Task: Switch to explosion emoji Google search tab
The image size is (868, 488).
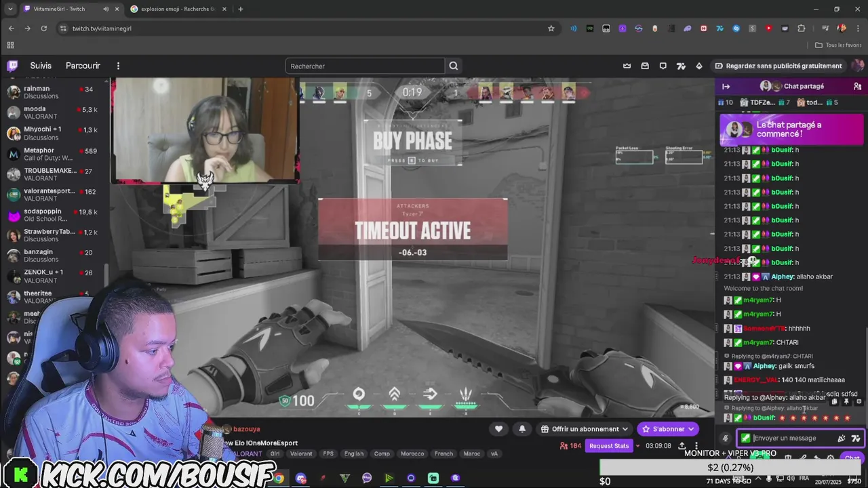Action: (x=178, y=9)
